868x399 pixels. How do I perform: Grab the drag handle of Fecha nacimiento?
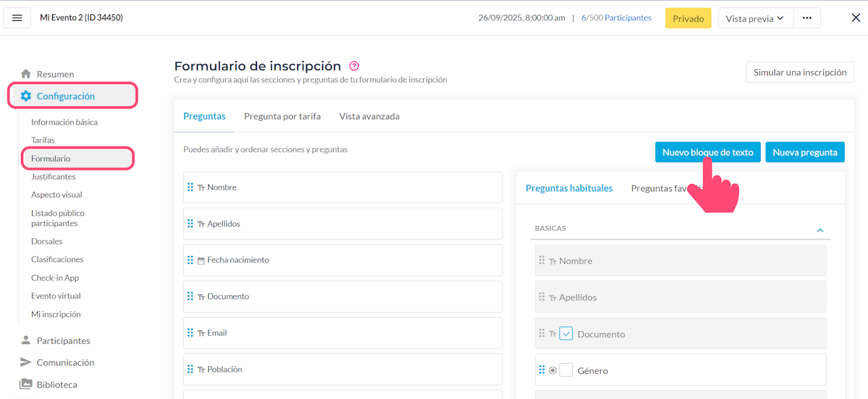[x=191, y=260]
